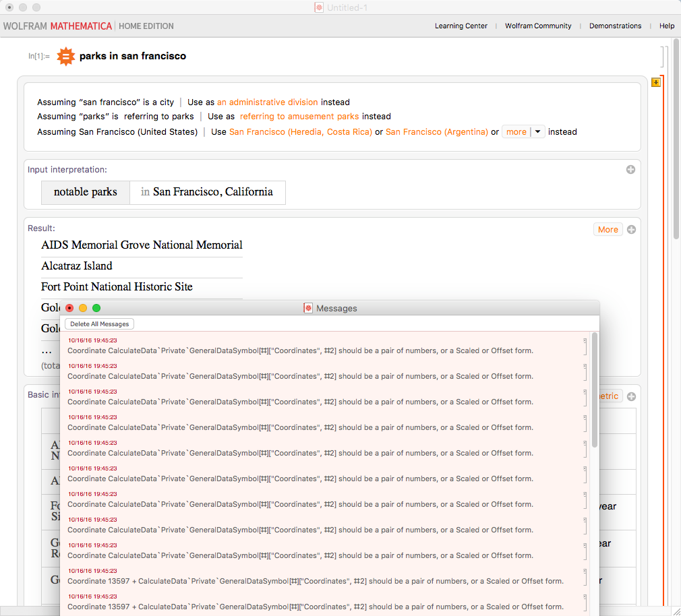Click the 'WOLFRAM MATHEMATICA' header logo text
This screenshot has width=681, height=616.
(58, 26)
